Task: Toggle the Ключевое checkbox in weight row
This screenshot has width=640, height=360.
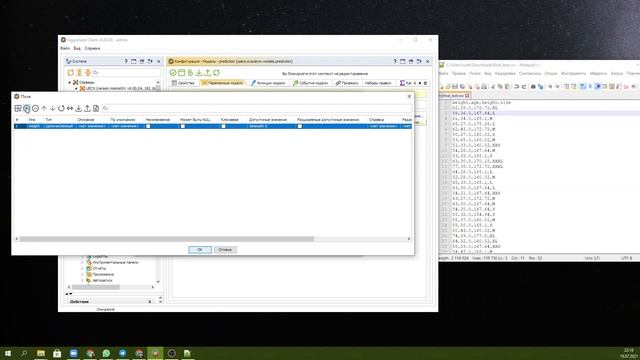Action: (x=223, y=127)
